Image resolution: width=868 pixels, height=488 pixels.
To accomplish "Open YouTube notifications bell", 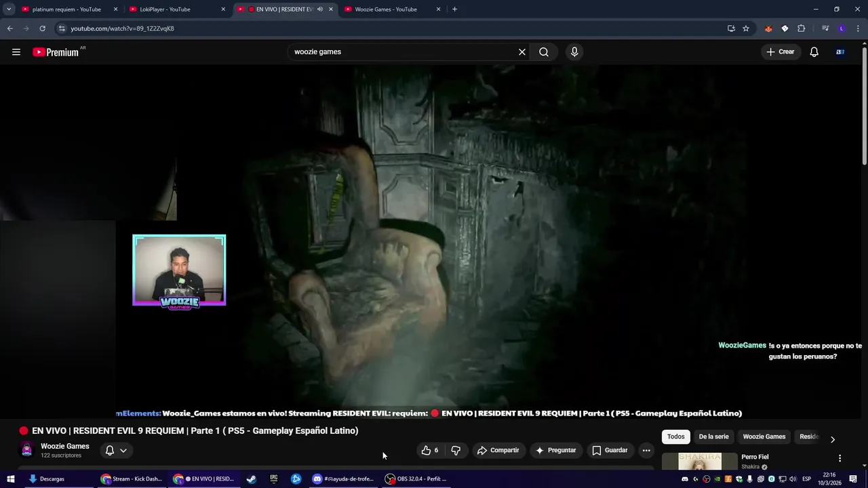I will [814, 52].
